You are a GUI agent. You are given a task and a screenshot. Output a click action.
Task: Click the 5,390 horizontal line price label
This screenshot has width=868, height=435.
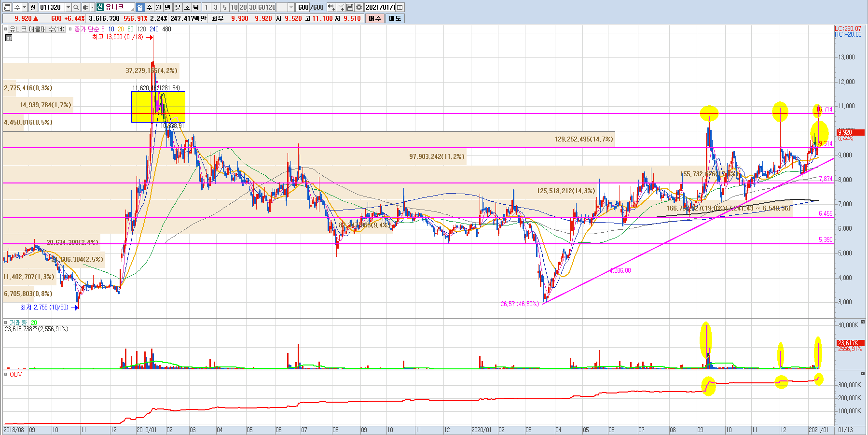(826, 239)
